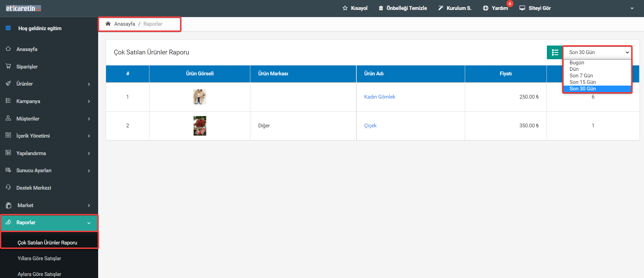This screenshot has width=644, height=278.
Task: Select Bugün from period list
Action: point(597,63)
